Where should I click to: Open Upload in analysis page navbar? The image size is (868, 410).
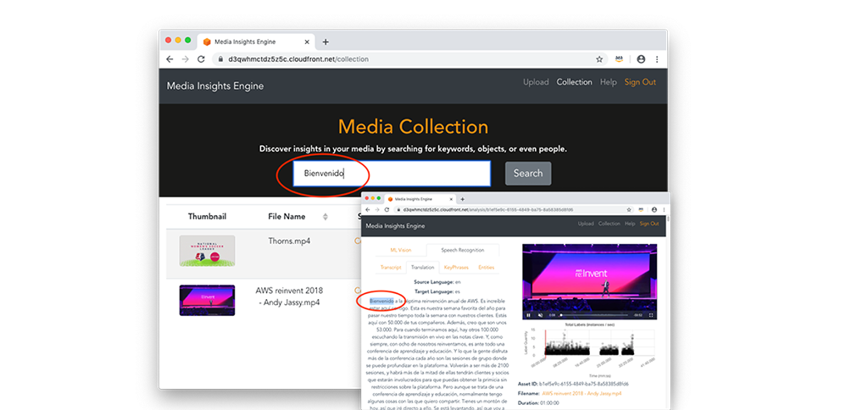(x=586, y=224)
